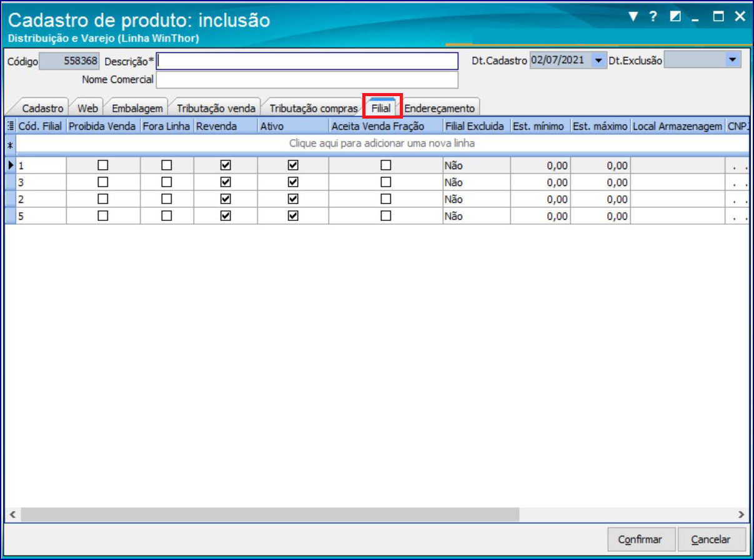754x560 pixels.
Task: Select Est. mínimo cell for filial 1
Action: (540, 165)
